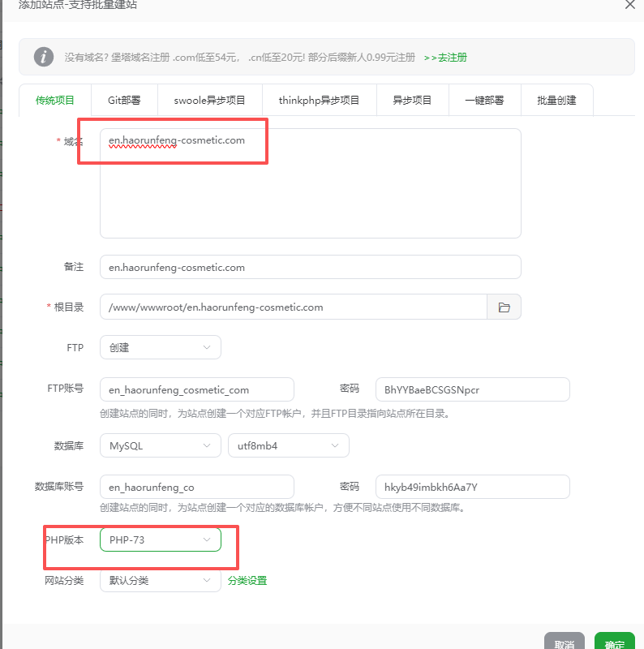This screenshot has width=644, height=649.
Task: Switch to the swoole异步项目 tab
Action: (209, 100)
